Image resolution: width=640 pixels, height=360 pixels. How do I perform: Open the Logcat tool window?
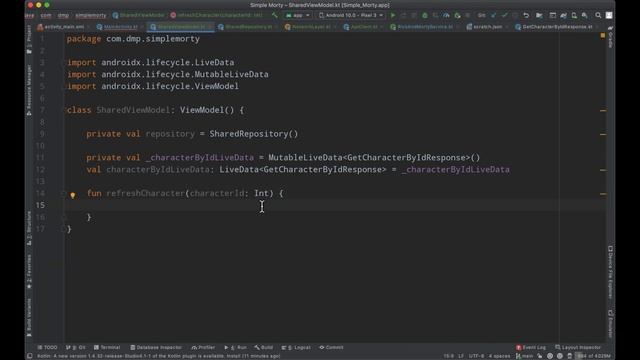pos(296,347)
